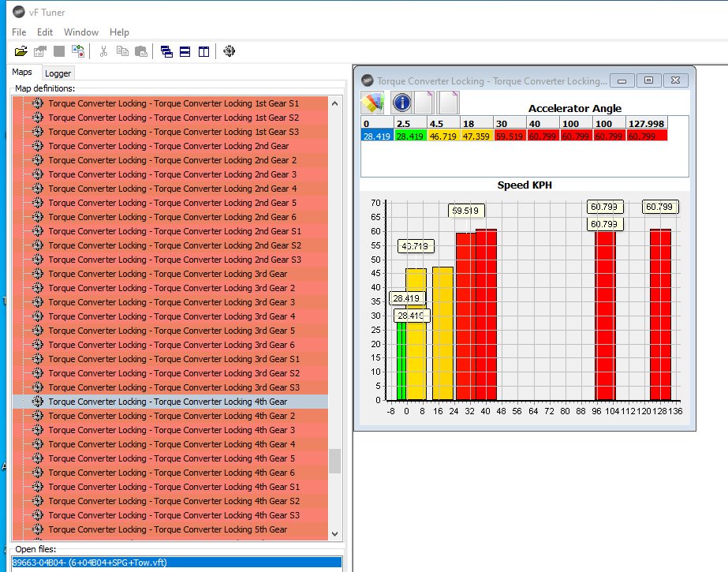Screen dimensions: 728x572
Task: Select Torque Converter Locking 2nd Gear 3
Action: [172, 174]
